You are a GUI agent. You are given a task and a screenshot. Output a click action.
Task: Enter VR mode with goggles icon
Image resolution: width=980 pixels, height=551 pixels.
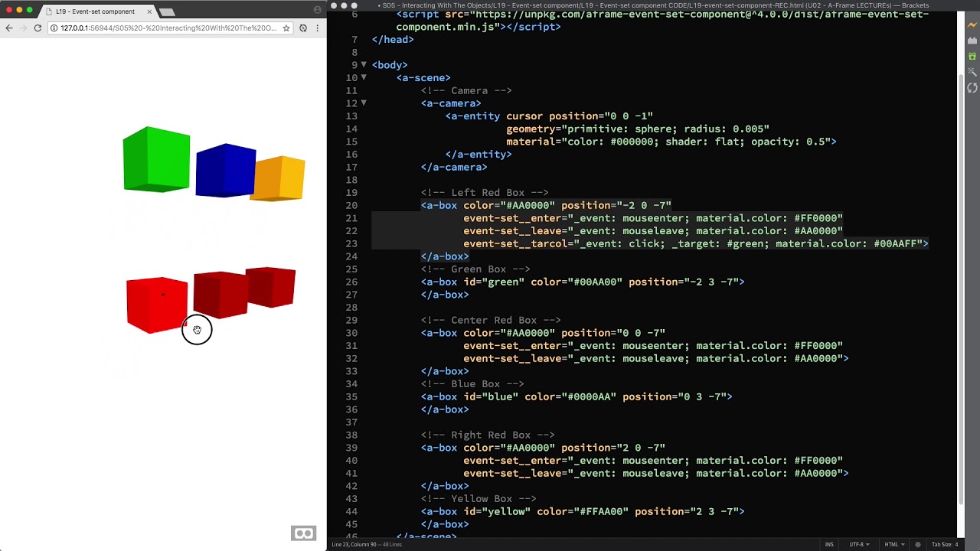(304, 533)
